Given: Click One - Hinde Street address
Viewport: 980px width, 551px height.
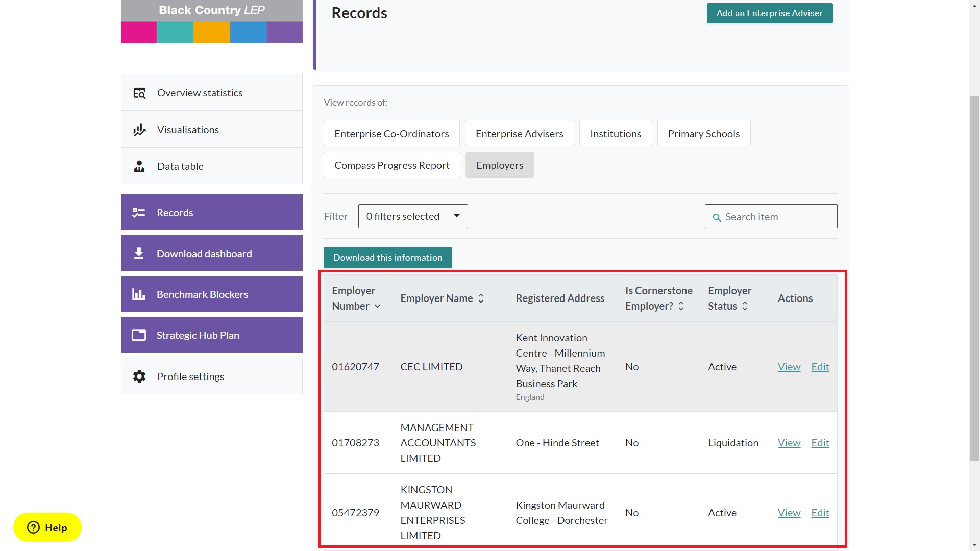Looking at the screenshot, I should [557, 443].
